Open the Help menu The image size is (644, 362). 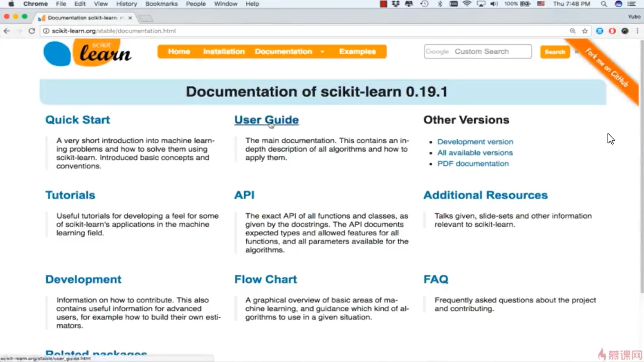tap(252, 4)
